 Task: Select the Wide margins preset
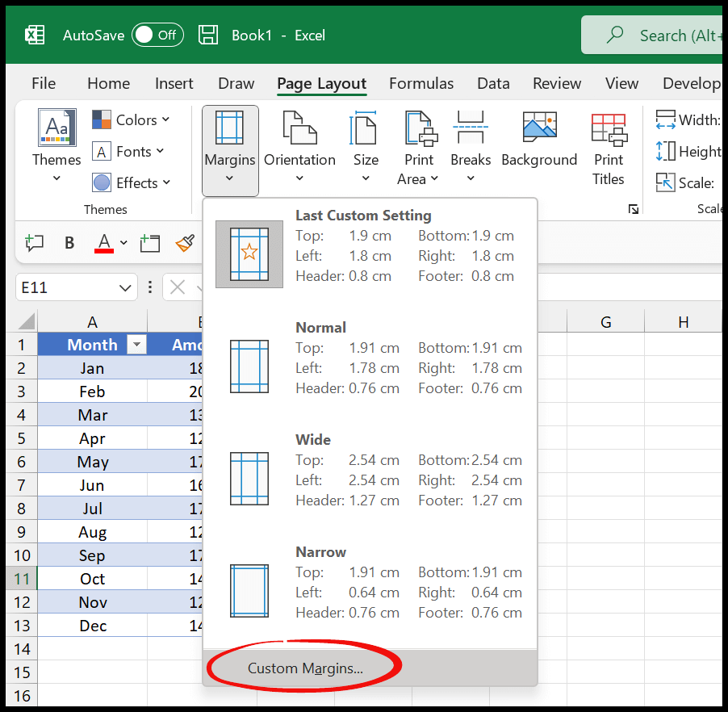pyautogui.click(x=370, y=470)
